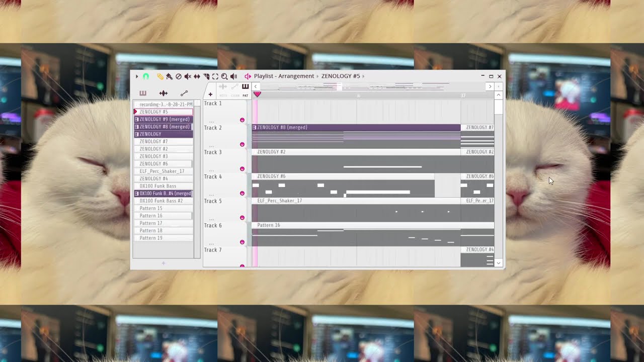
Task: Add a new track with plus button
Action: (210, 95)
